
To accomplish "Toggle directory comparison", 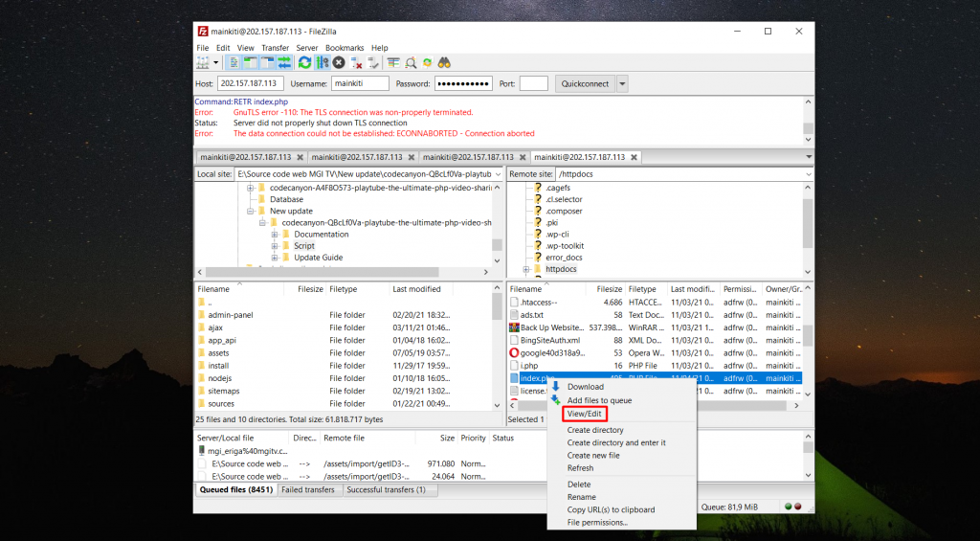I will tap(411, 62).
